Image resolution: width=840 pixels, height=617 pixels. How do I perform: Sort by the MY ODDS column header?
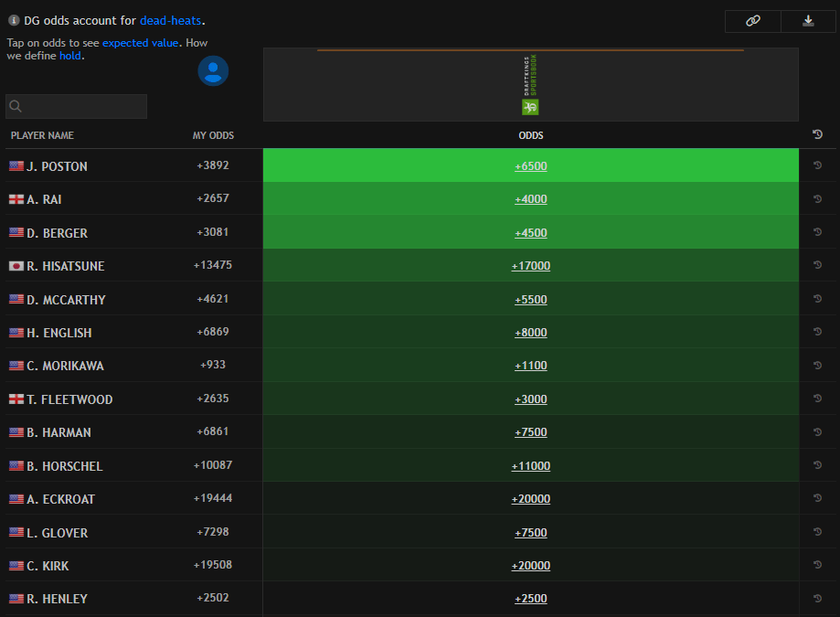[213, 135]
